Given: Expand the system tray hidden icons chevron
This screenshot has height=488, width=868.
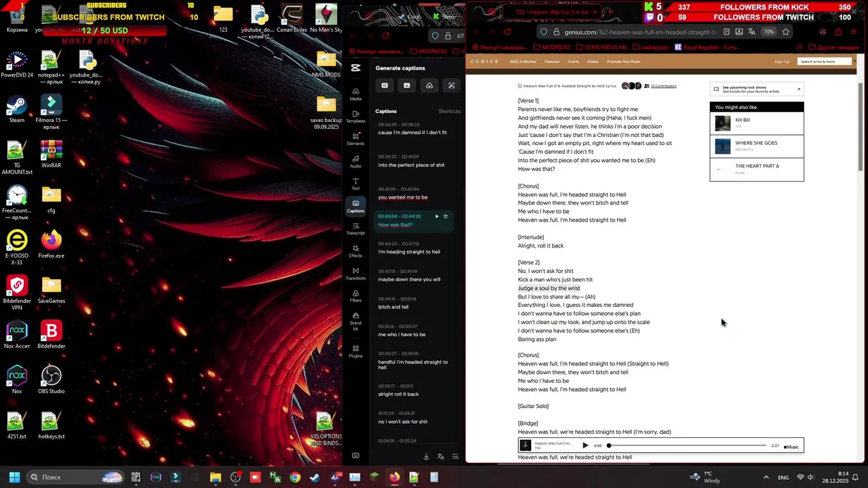Looking at the screenshot, I should point(766,477).
